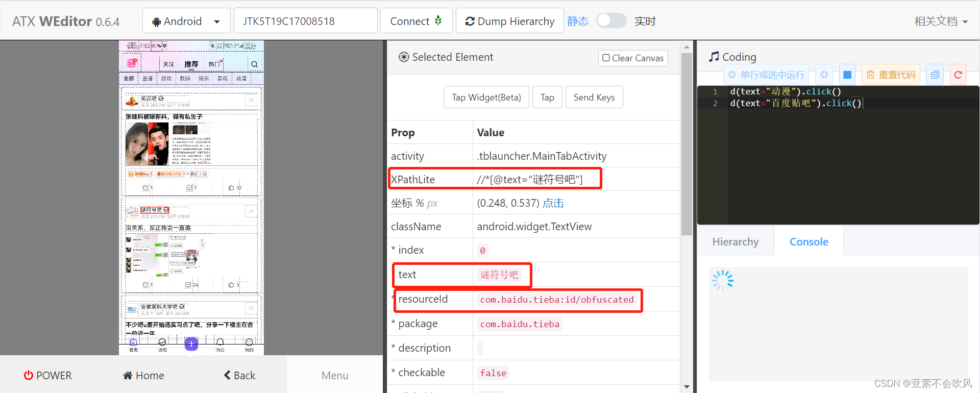980x393 pixels.
Task: Click the blue square stop button
Action: [847, 75]
